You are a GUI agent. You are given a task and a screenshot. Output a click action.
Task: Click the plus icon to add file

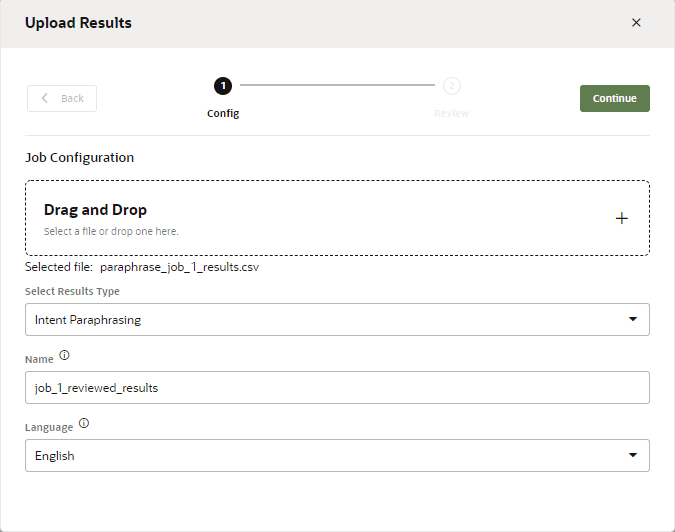(x=621, y=218)
